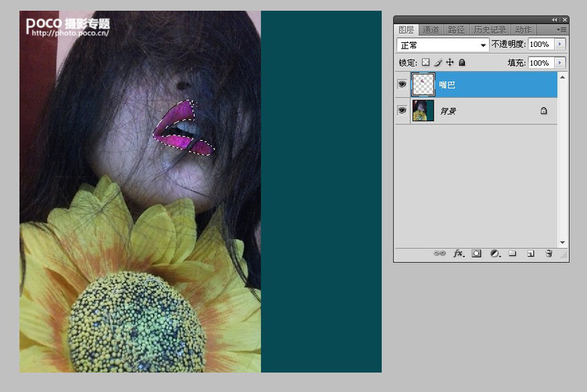
Task: Select the 背景 layer thumbnail
Action: pos(423,110)
